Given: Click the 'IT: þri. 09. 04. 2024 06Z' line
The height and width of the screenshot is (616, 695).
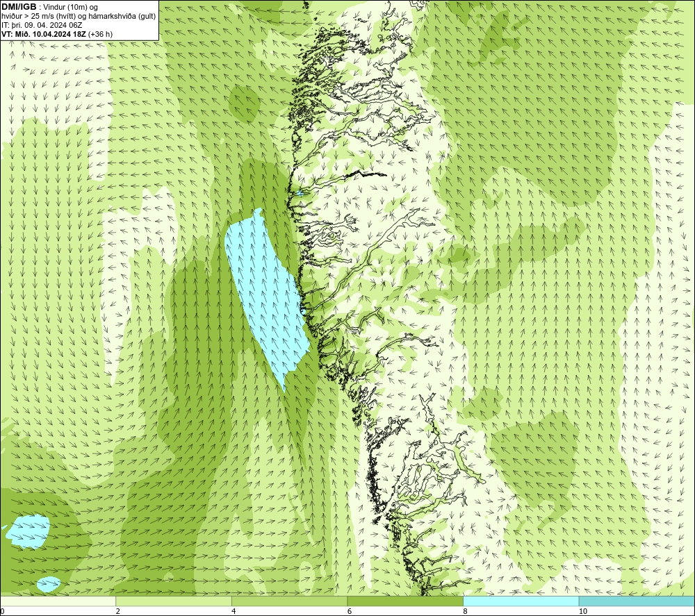Looking at the screenshot, I should pos(42,25).
